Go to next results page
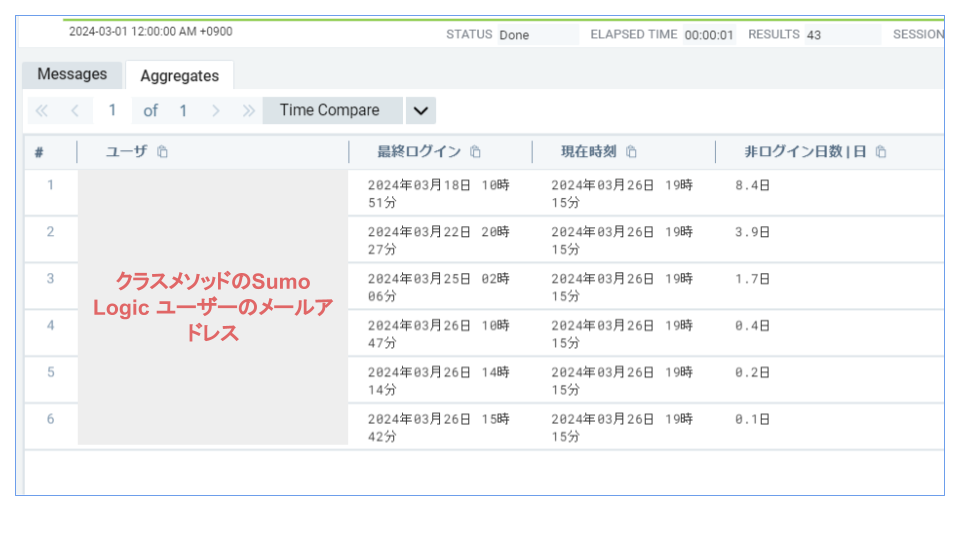Viewport: 960px width, 540px height. tap(216, 111)
